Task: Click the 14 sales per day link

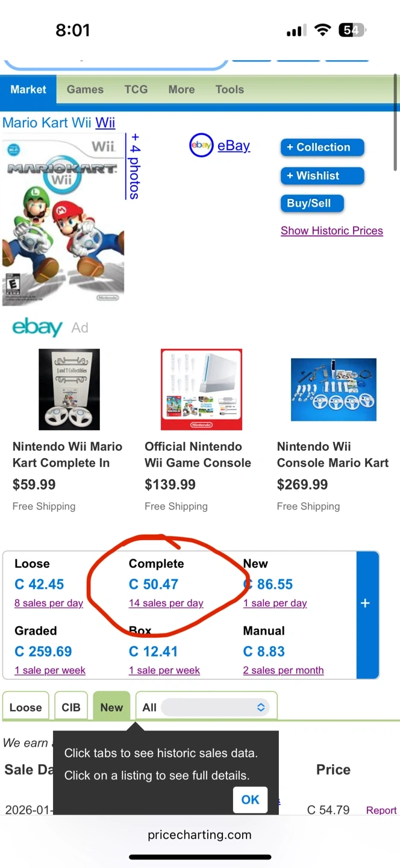Action: 166,603
